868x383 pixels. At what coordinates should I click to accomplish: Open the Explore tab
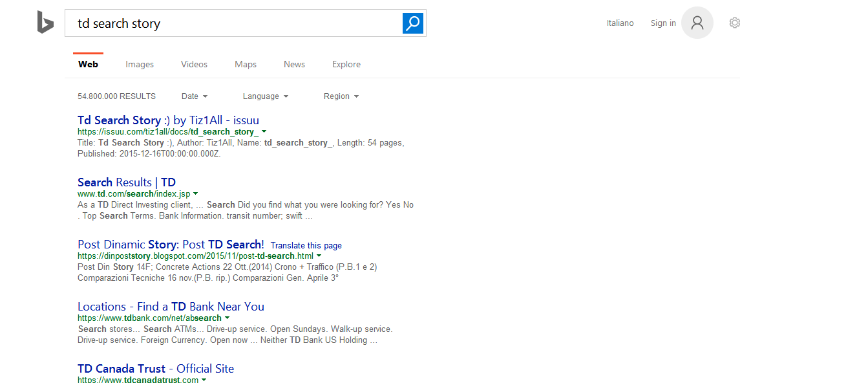346,64
